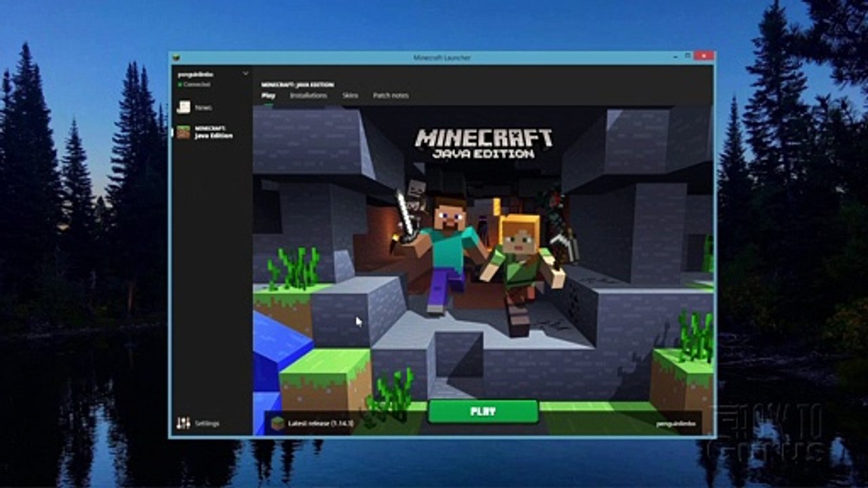
Task: Click the Latest release version selector
Action: (x=313, y=423)
